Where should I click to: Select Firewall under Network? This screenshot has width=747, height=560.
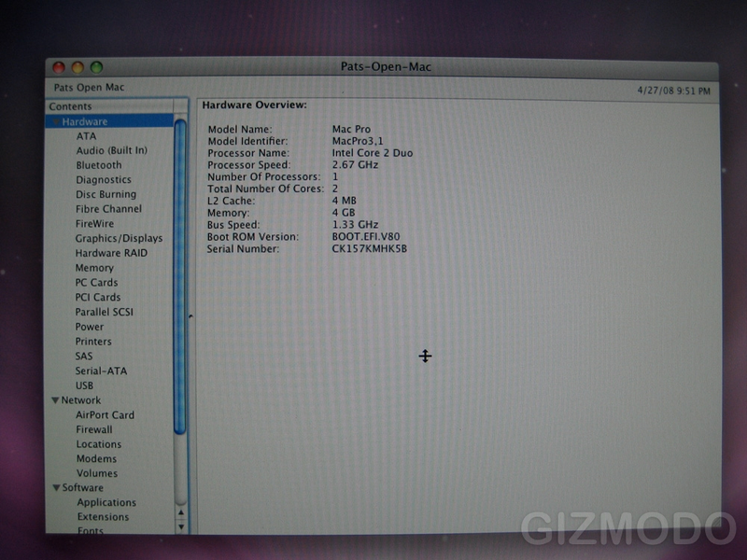coord(94,429)
